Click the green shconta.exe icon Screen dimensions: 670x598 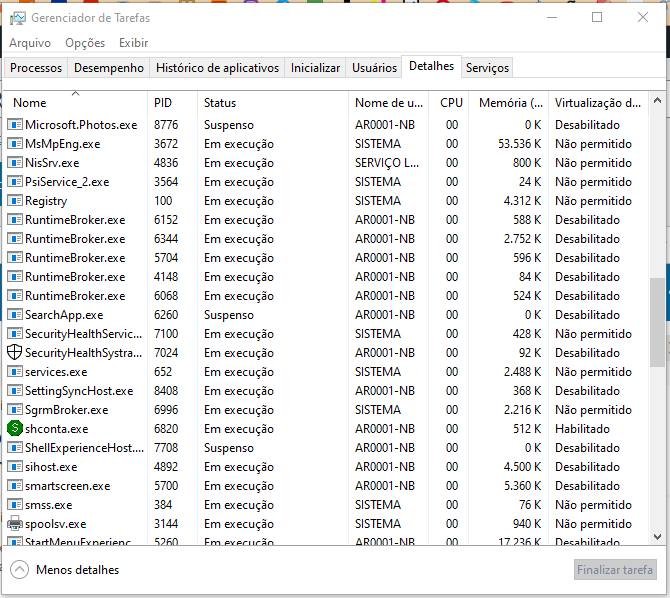[x=15, y=428]
